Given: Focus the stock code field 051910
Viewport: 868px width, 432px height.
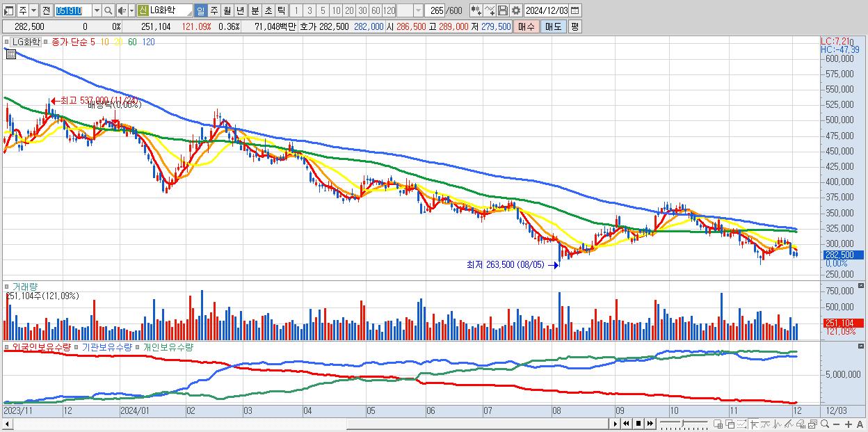Looking at the screenshot, I should [73, 10].
